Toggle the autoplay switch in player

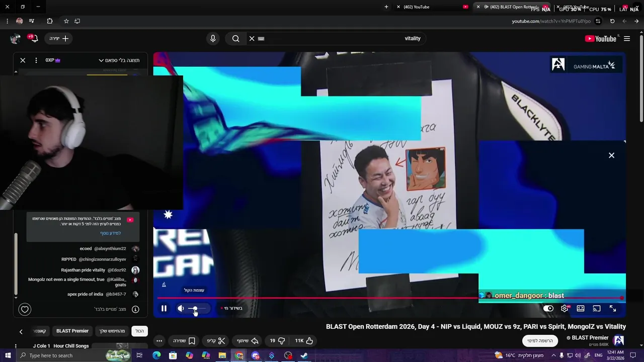[x=548, y=308]
